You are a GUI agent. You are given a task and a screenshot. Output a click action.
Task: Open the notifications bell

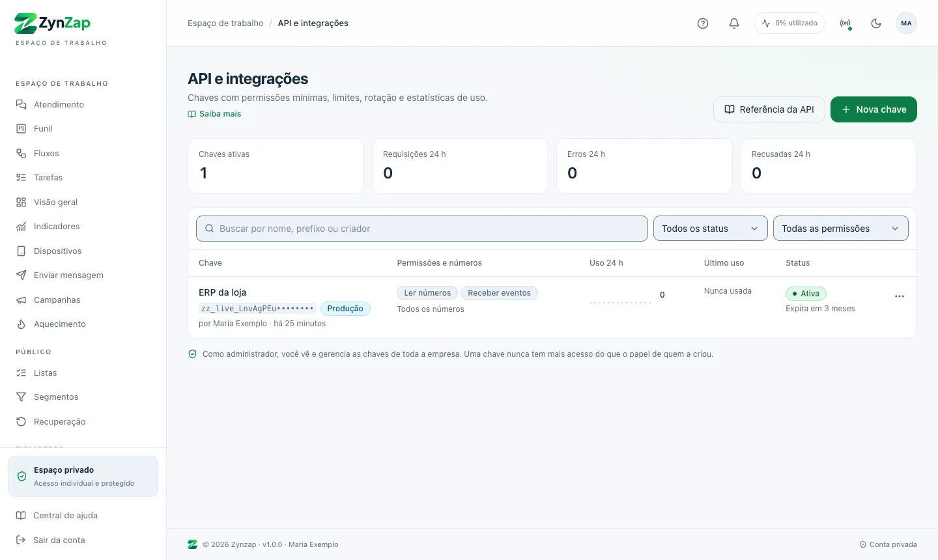[734, 23]
